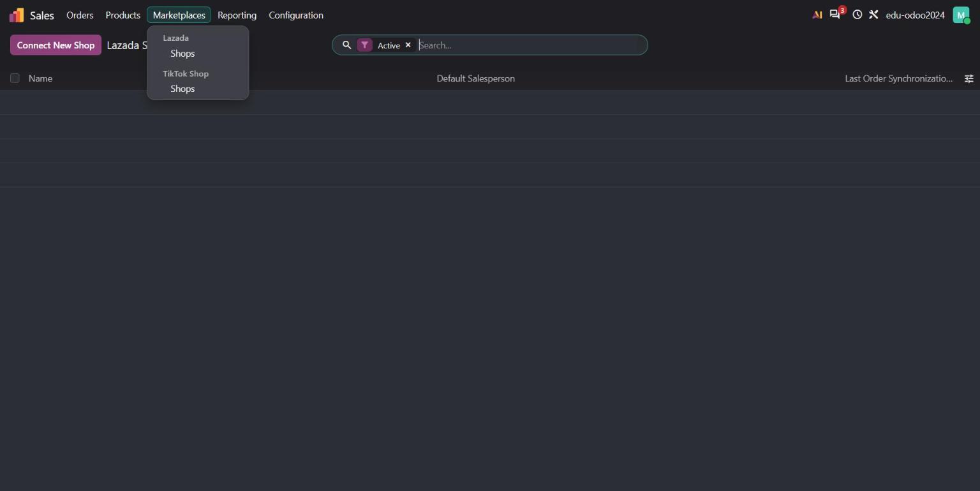Open the Sales app home icon

click(x=17, y=15)
